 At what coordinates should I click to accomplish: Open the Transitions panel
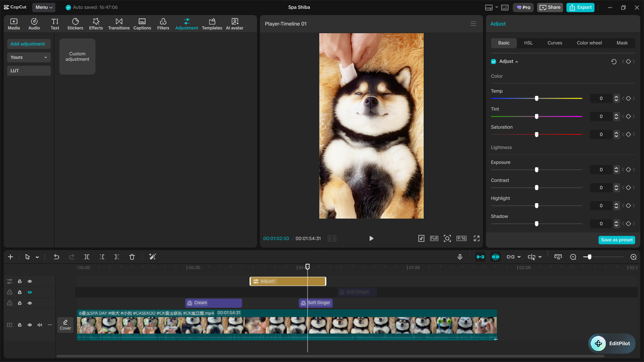119,23
